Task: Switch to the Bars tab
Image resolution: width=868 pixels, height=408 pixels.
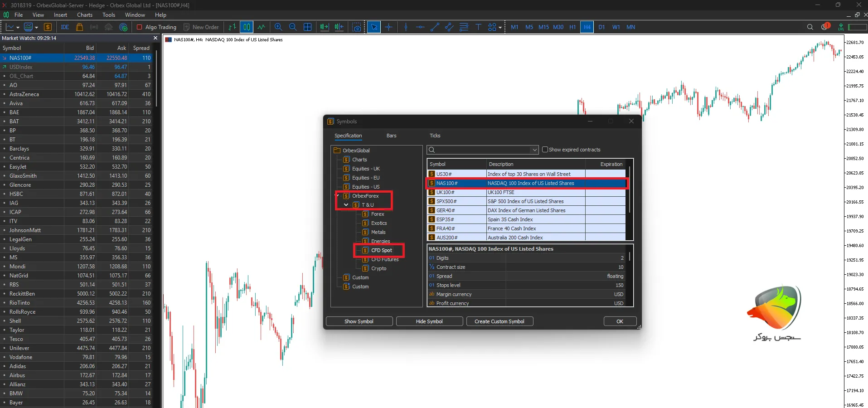Action: [x=391, y=136]
